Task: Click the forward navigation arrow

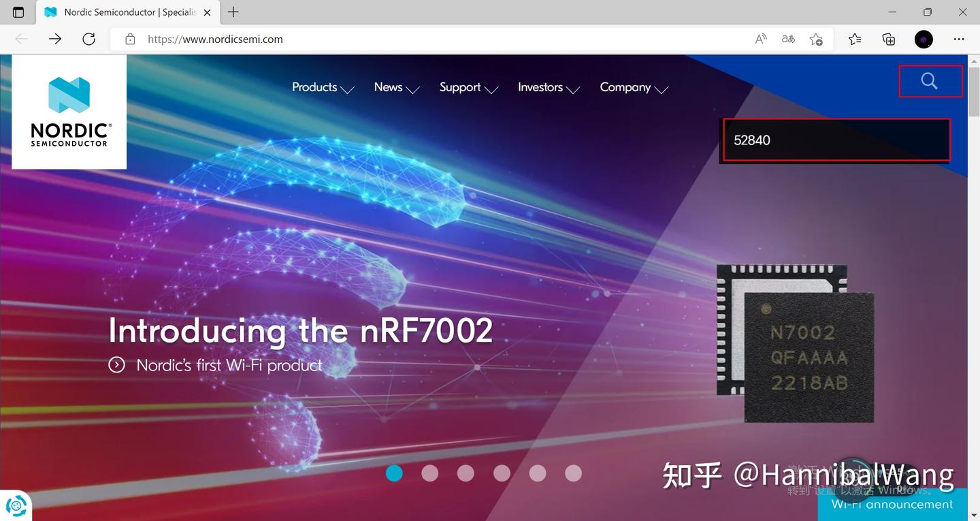Action: [54, 39]
